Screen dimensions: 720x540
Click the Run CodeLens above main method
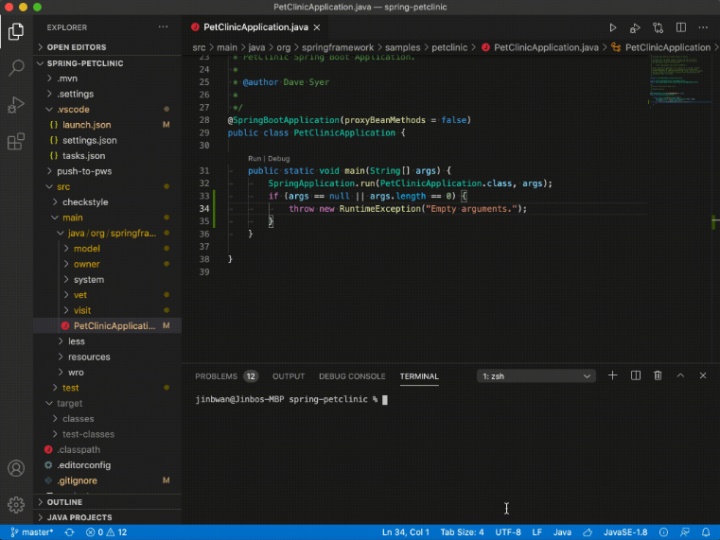pyautogui.click(x=254, y=158)
